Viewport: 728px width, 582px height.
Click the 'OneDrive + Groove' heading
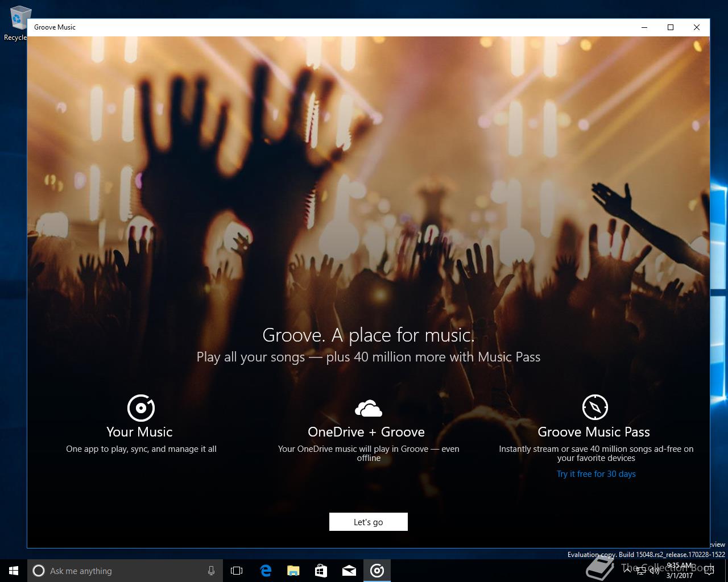coord(366,432)
